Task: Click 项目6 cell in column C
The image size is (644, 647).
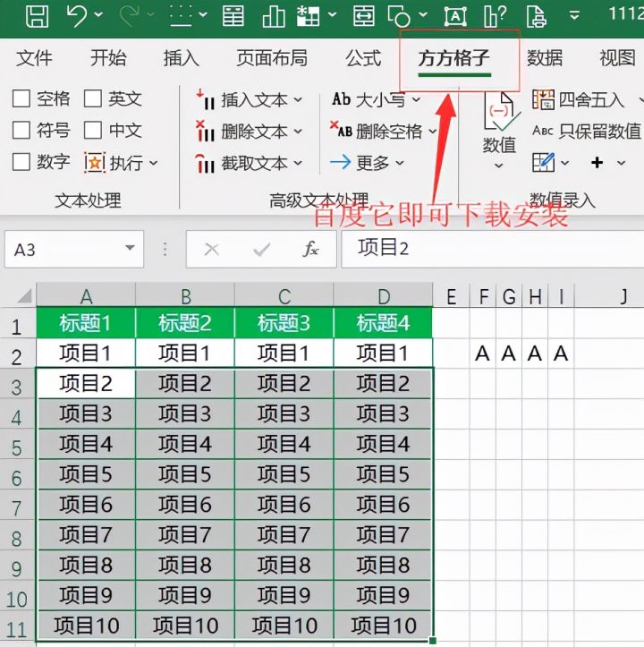Action: pos(284,505)
